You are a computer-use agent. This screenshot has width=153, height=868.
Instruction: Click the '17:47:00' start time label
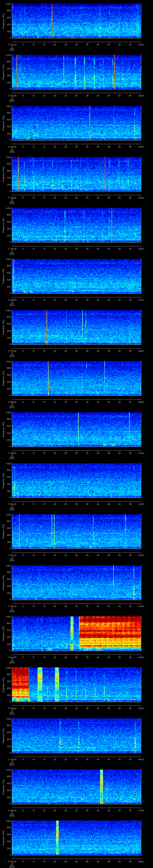(12, 862)
